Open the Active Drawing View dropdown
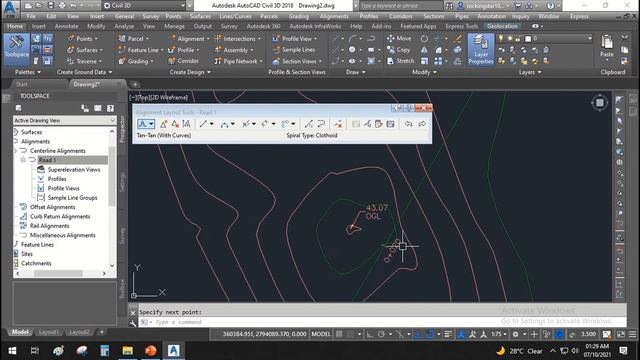640x360 pixels. pyautogui.click(x=64, y=120)
